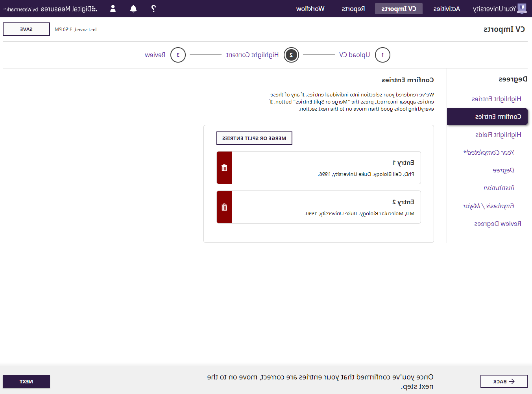
Task: Click the Next button
Action: click(x=26, y=381)
